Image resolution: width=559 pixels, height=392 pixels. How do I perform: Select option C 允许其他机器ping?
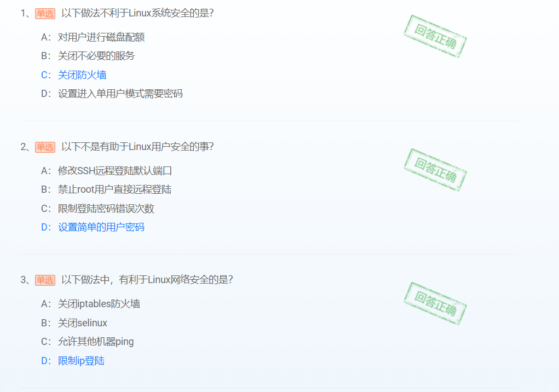tap(87, 342)
